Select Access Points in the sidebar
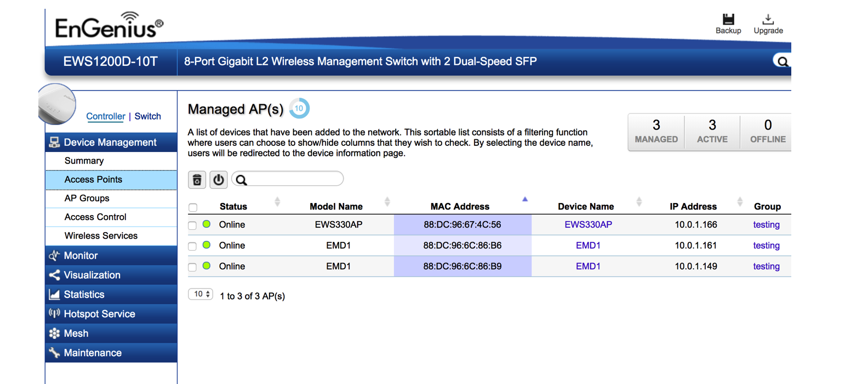This screenshot has height=384, width=868. pyautogui.click(x=111, y=179)
